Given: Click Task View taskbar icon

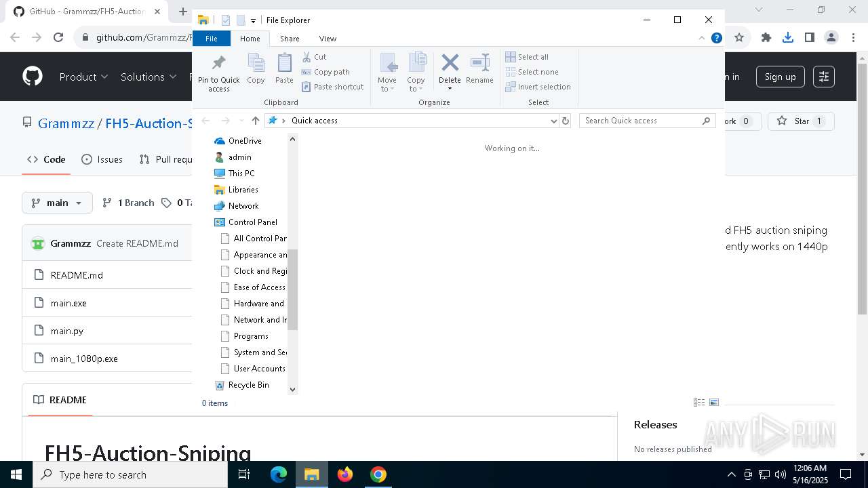Looking at the screenshot, I should click(x=245, y=474).
